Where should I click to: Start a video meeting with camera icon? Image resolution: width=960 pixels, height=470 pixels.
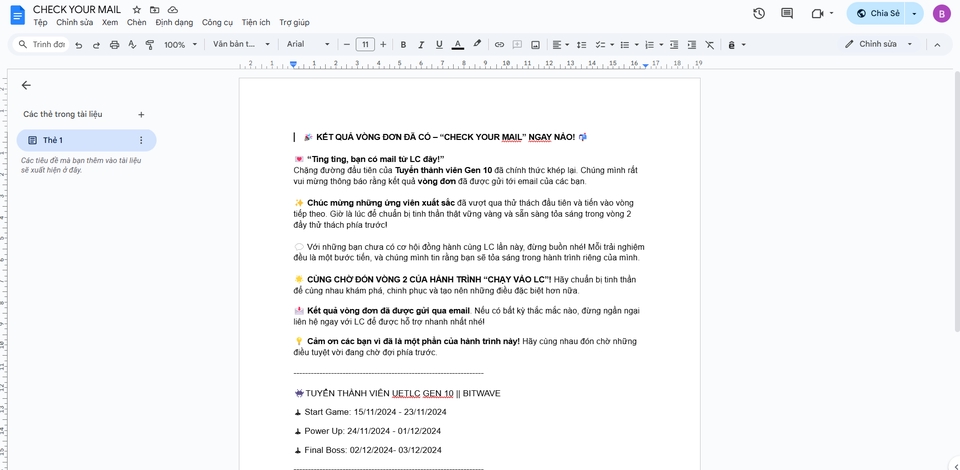click(817, 13)
